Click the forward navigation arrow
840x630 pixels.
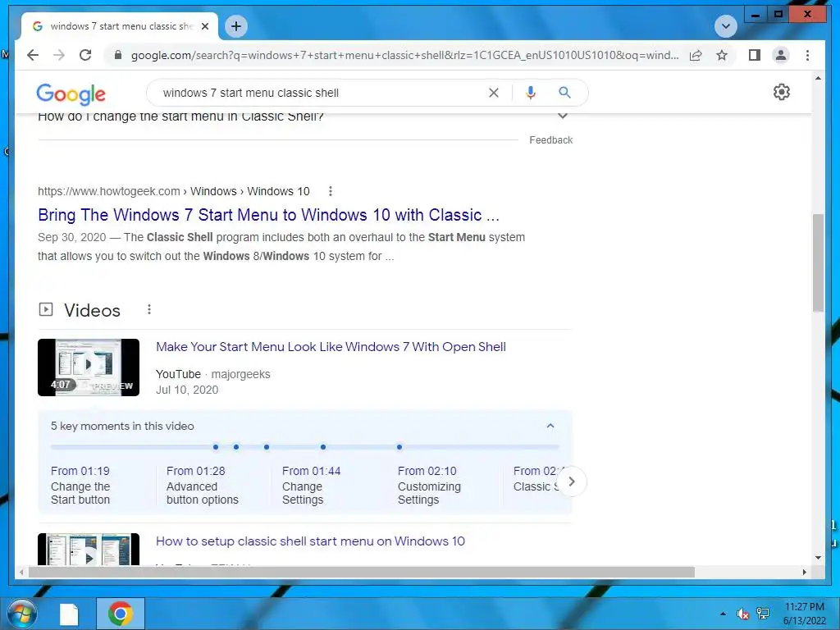pos(59,55)
